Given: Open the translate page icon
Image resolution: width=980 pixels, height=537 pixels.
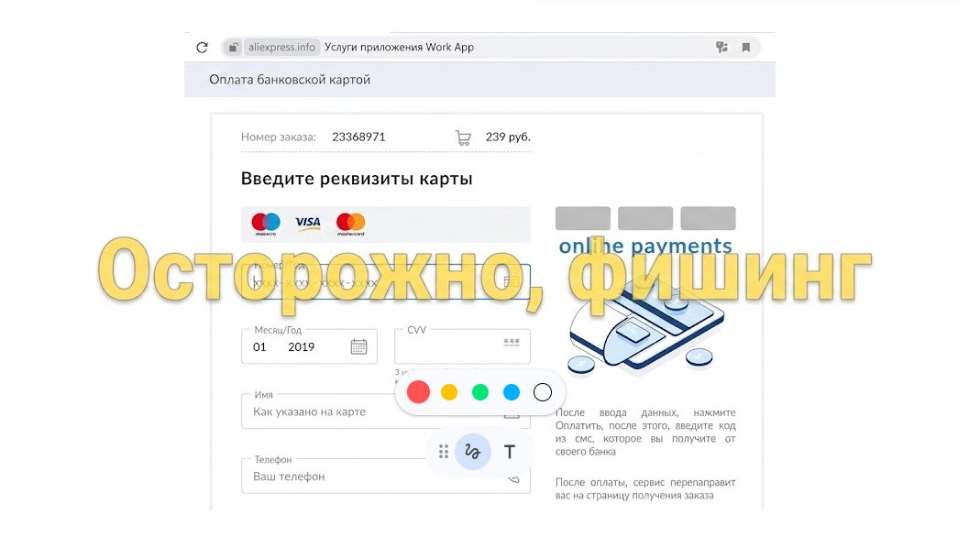Looking at the screenshot, I should (x=721, y=48).
